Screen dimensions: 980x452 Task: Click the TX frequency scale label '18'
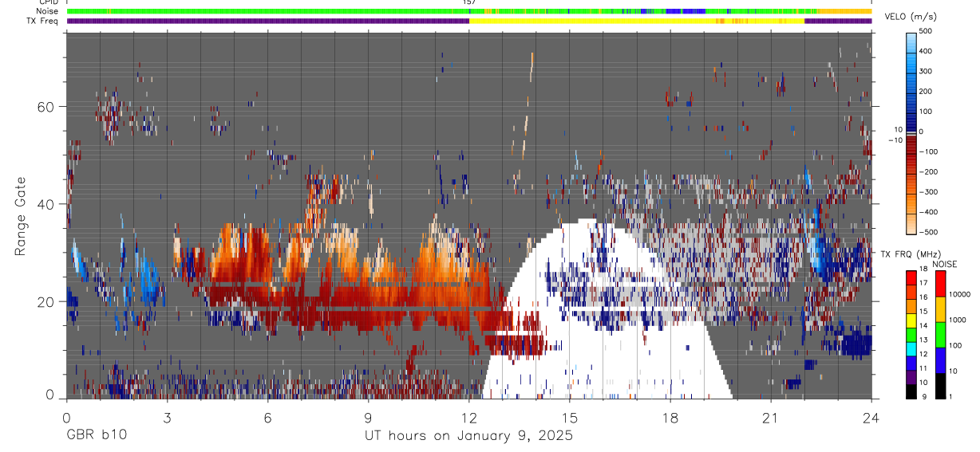(x=924, y=271)
